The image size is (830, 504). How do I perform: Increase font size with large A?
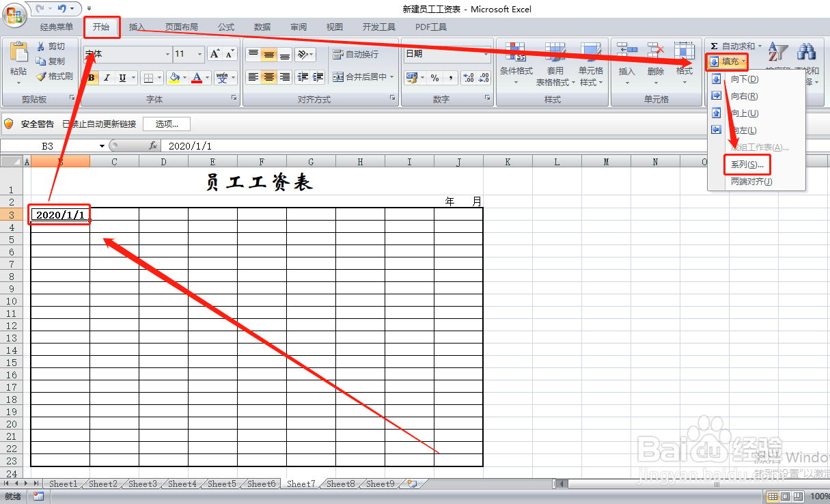click(215, 54)
